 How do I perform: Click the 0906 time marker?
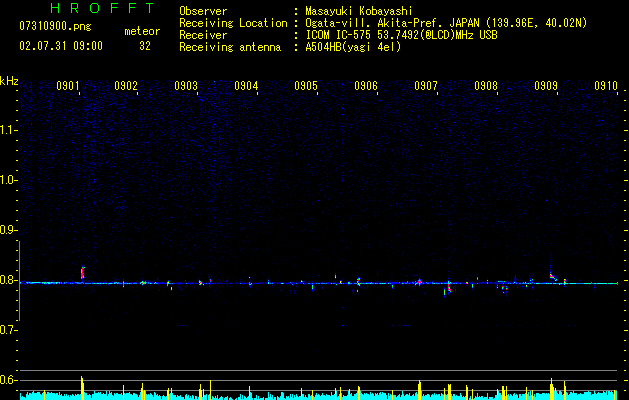(x=366, y=86)
